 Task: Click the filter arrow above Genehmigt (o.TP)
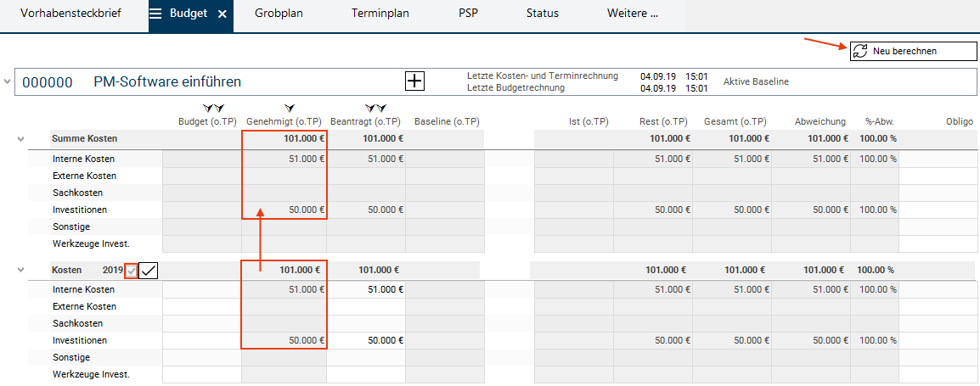(x=289, y=109)
